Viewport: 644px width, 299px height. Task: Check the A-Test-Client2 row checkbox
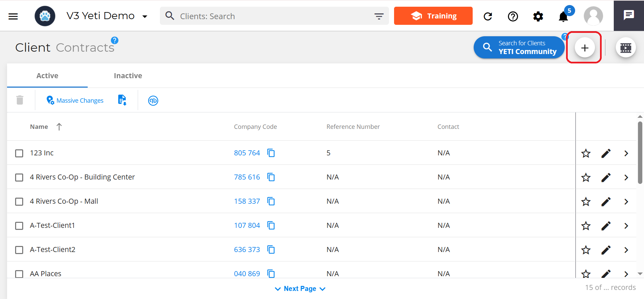click(x=19, y=250)
